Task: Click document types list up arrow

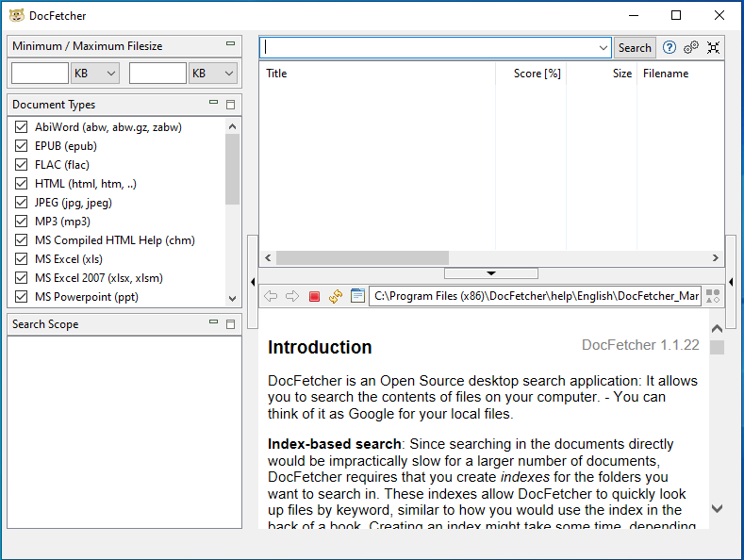Action: tap(232, 126)
